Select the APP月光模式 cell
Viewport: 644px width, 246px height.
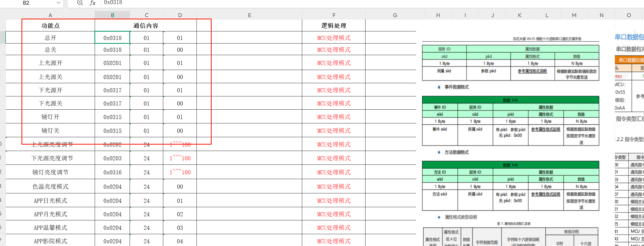pos(50,214)
